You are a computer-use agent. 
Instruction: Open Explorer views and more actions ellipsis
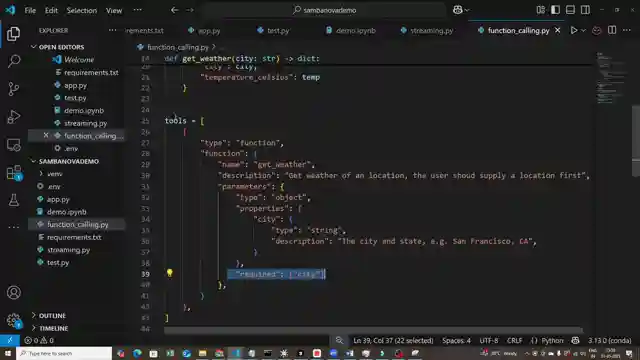click(x=112, y=30)
